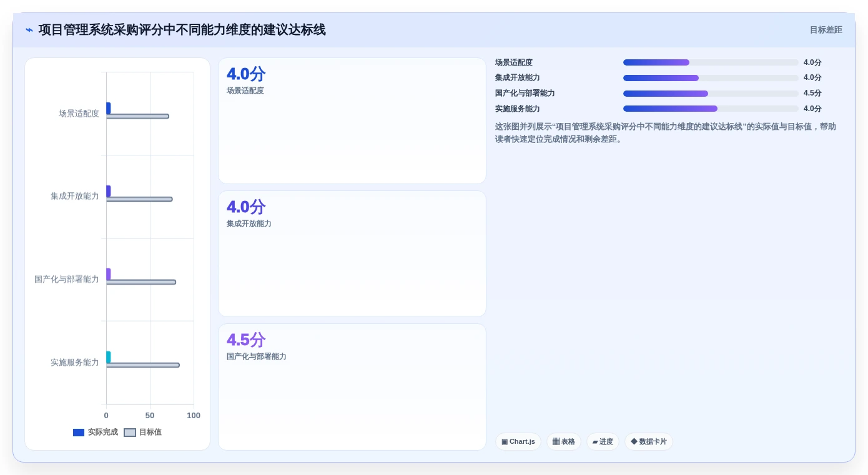The height and width of the screenshot is (475, 868).
Task: Click the 实施服务能力 axis label in chart
Action: tap(75, 362)
